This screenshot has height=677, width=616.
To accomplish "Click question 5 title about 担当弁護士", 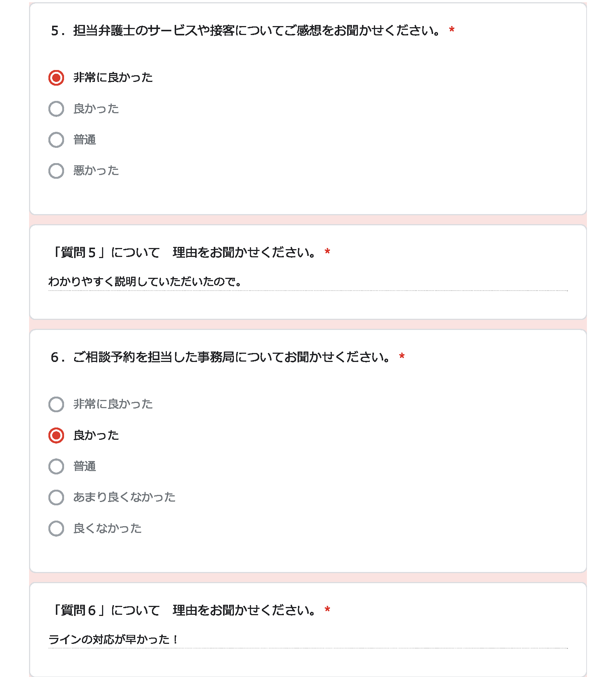I will click(x=246, y=31).
